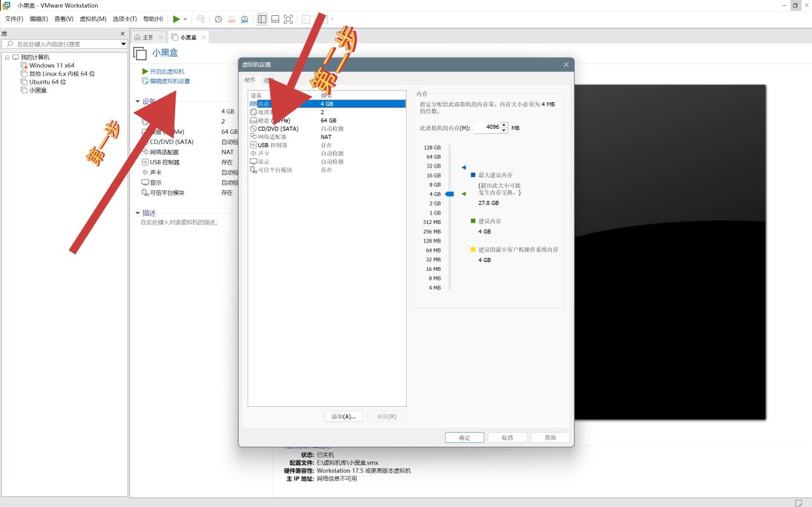The height and width of the screenshot is (507, 812).
Task: Switch to the 主页 tab
Action: 148,37
